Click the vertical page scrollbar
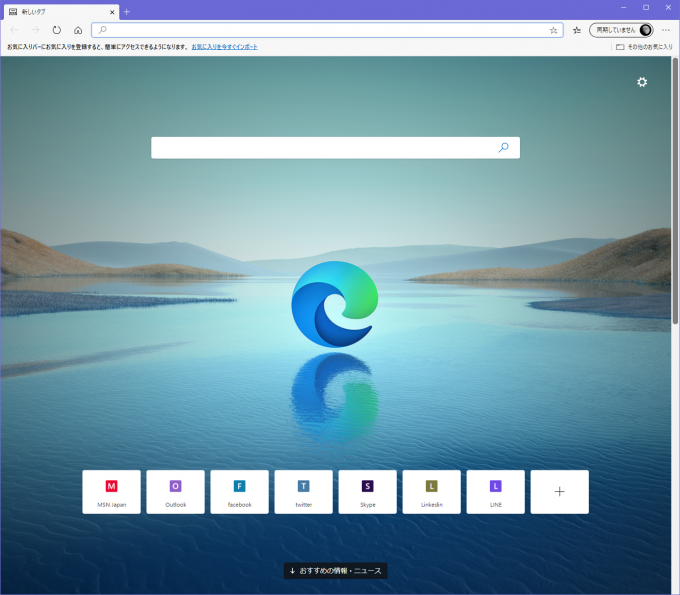 (675, 191)
